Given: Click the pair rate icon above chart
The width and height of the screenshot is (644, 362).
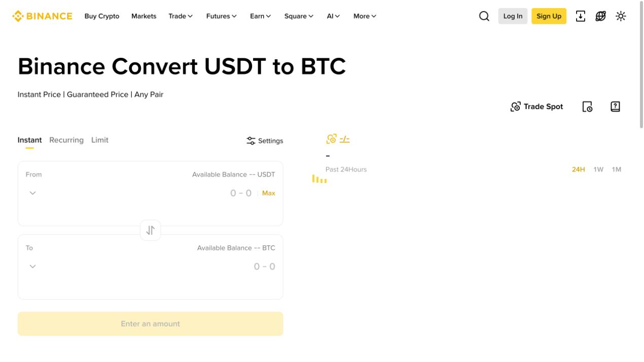Looking at the screenshot, I should click(x=332, y=139).
